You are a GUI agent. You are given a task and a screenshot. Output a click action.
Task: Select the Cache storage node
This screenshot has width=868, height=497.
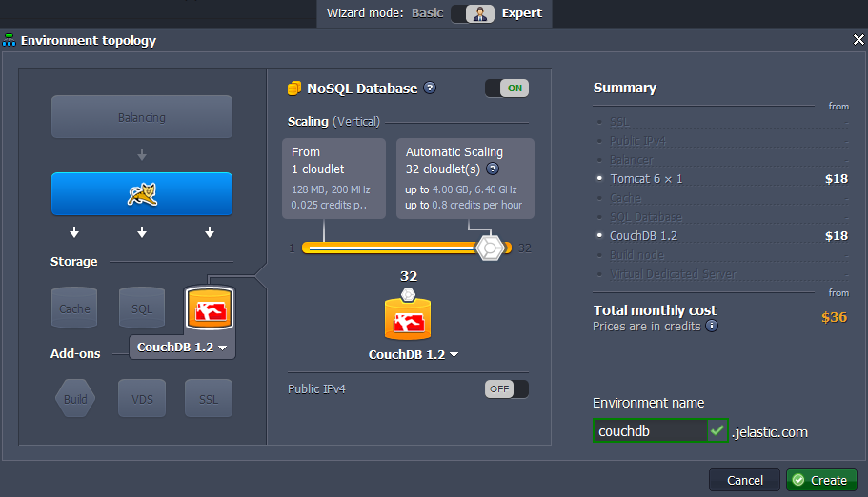74,308
